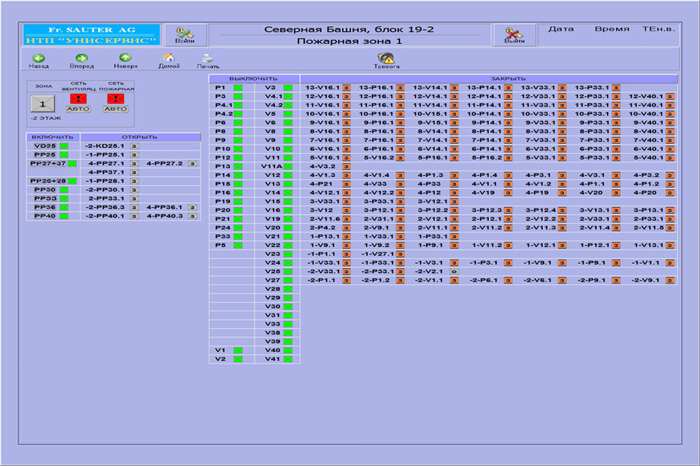Image resolution: width=700 pixels, height=466 pixels.
Task: Toggle the red ventilation network (СЕТЬ ВЕНТИЛЯЦ) switch
Action: click(78, 99)
